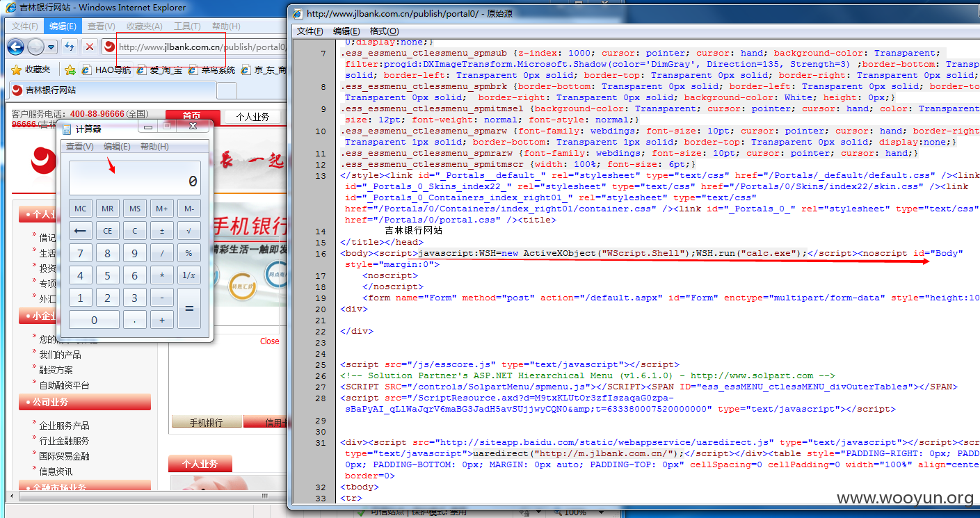Click 个人业务 top navigation tab
This screenshot has height=518, width=980.
tap(252, 117)
